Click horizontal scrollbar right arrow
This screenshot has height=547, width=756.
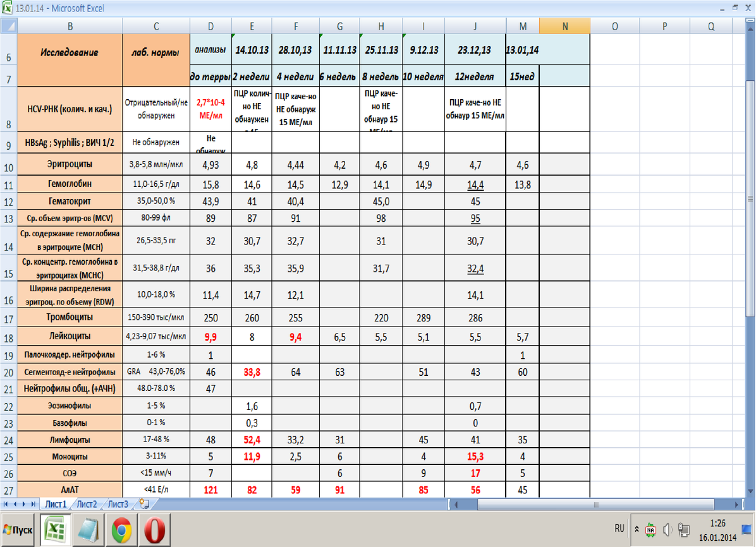(736, 505)
